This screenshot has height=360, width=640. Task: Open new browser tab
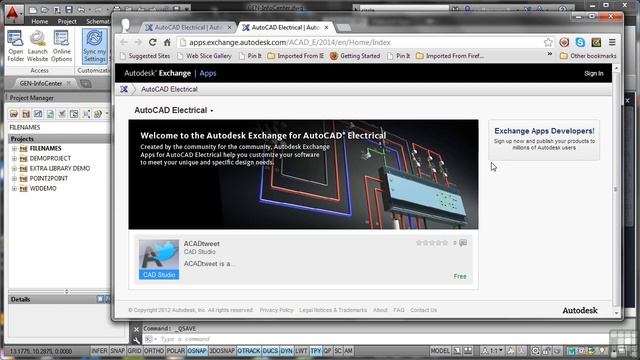point(344,28)
